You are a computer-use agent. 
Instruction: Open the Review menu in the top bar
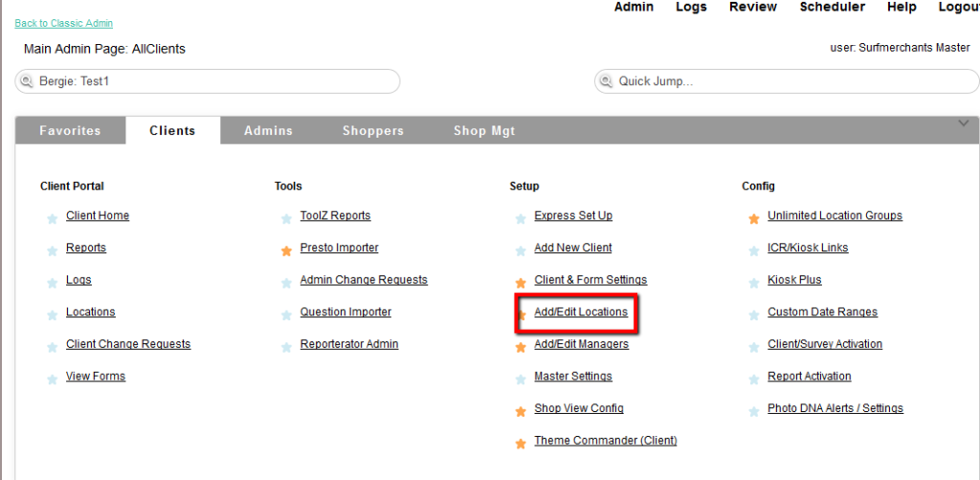point(752,7)
